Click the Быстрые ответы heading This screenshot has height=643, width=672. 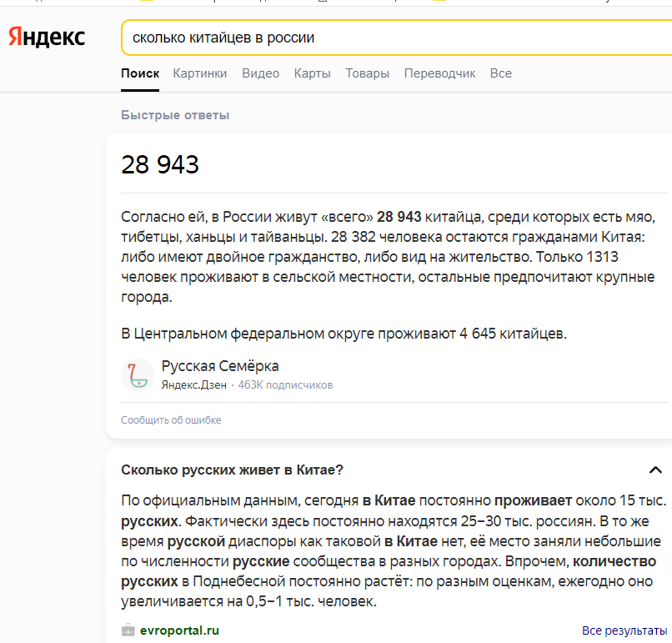tap(175, 115)
